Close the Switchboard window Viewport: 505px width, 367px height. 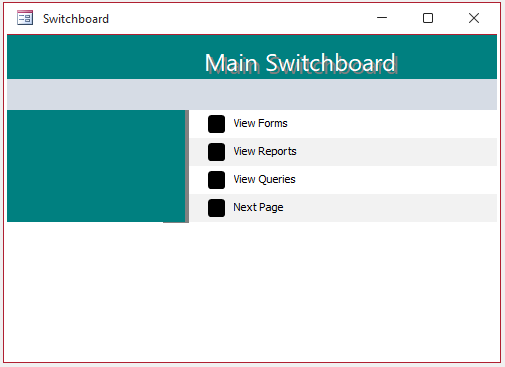click(474, 18)
